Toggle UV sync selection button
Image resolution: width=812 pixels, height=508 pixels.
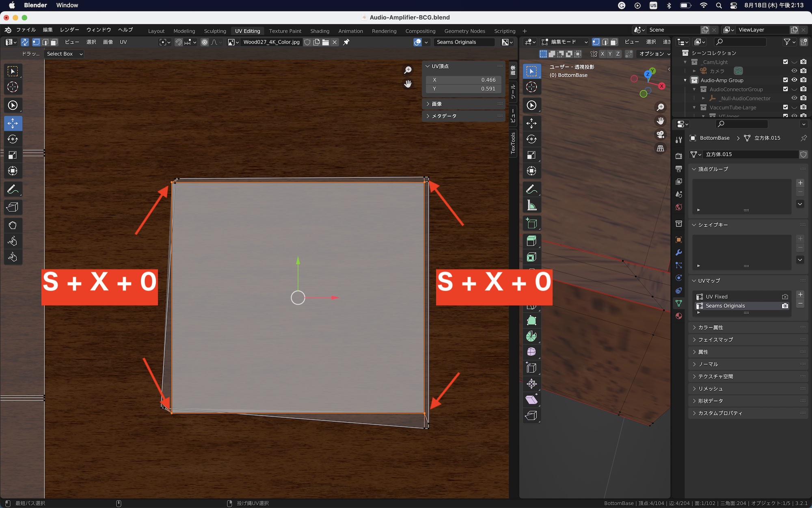tap(25, 42)
